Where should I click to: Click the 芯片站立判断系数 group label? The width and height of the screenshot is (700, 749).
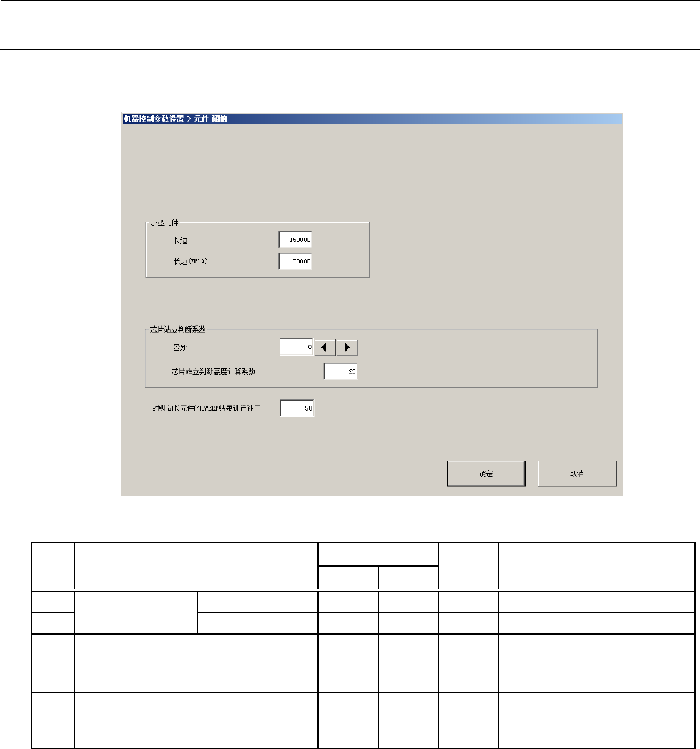177,330
